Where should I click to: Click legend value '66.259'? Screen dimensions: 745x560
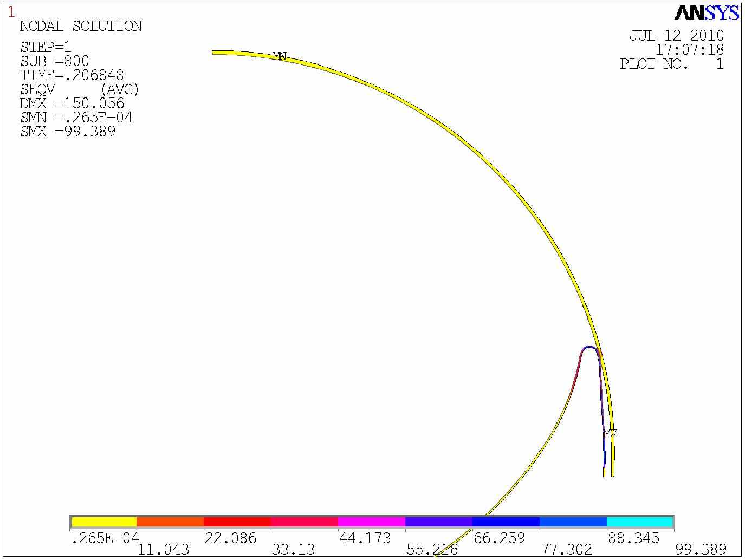(499, 538)
